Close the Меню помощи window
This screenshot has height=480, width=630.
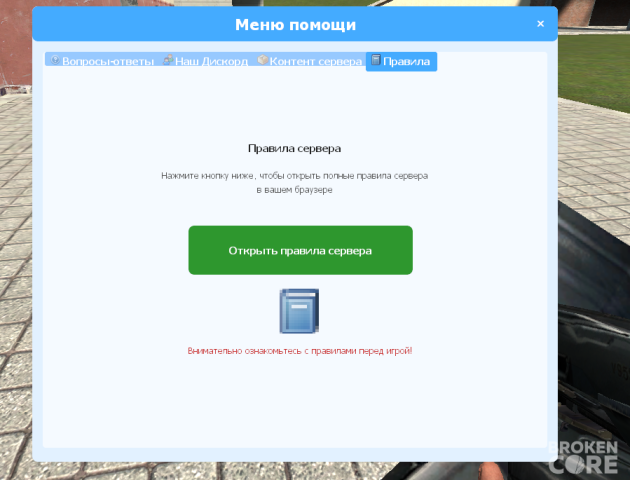(540, 24)
